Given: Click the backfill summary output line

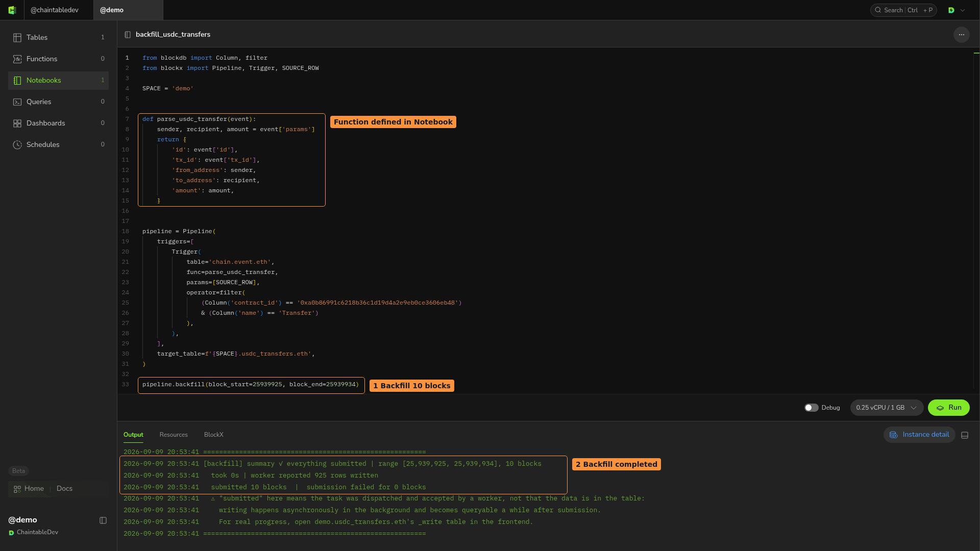Looking at the screenshot, I should 332,464.
